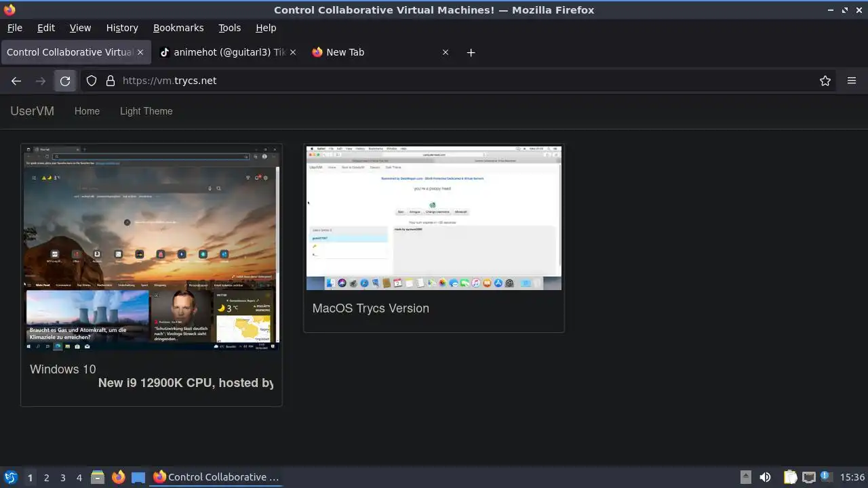
Task: Open the Tools menu
Action: (229, 28)
